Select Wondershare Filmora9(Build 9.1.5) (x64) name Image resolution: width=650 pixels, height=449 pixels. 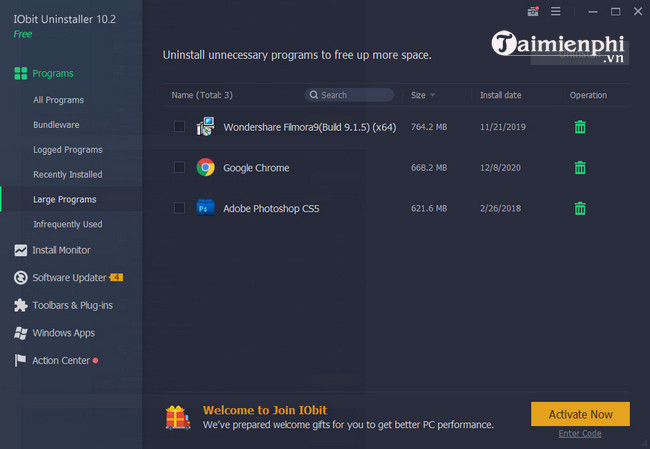pos(310,127)
